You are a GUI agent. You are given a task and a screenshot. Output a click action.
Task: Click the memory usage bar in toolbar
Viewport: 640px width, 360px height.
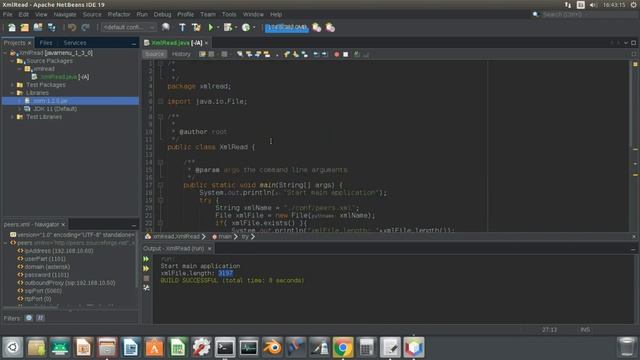(287, 27)
